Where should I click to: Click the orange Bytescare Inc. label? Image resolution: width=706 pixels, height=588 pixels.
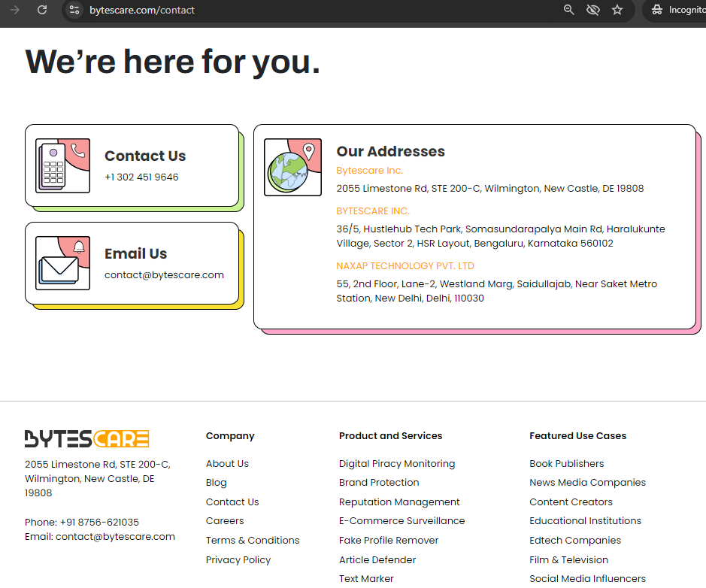click(370, 171)
